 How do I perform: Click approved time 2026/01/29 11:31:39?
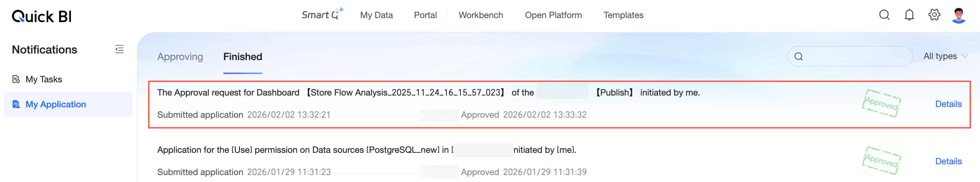(x=544, y=172)
